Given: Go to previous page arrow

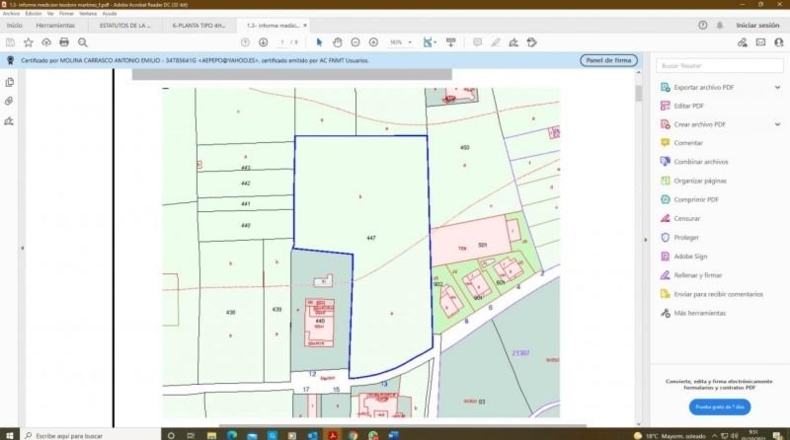Looking at the screenshot, I should click(x=245, y=42).
